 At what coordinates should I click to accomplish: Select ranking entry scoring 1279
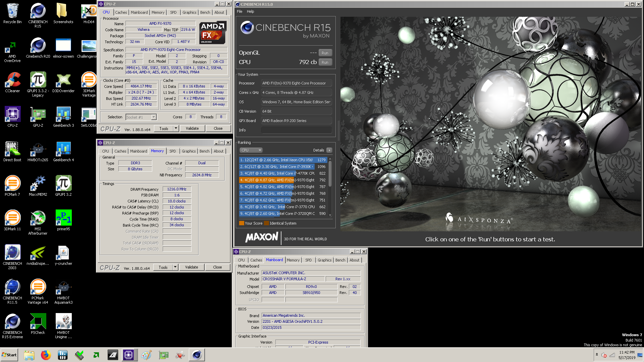click(x=283, y=160)
